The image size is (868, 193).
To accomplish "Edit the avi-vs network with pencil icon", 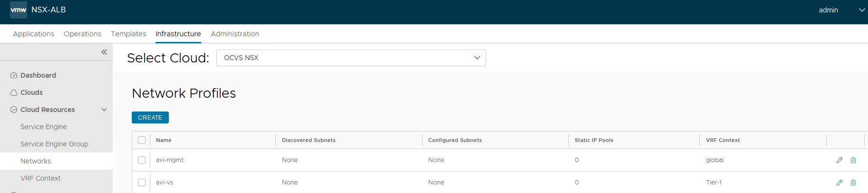I will [x=839, y=183].
